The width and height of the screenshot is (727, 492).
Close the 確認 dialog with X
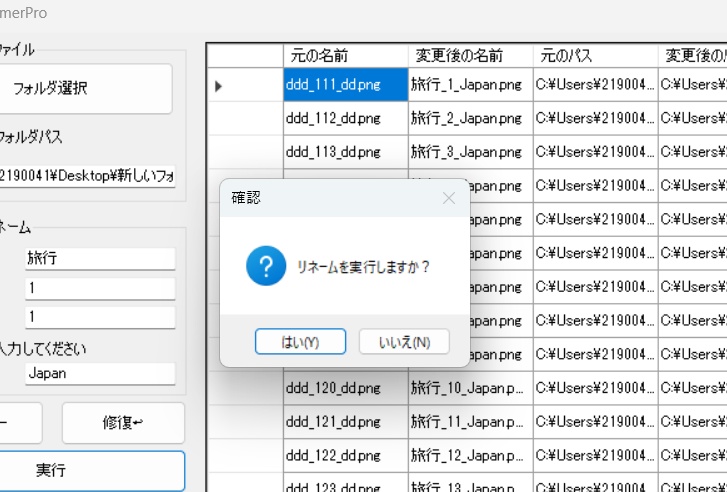click(448, 198)
